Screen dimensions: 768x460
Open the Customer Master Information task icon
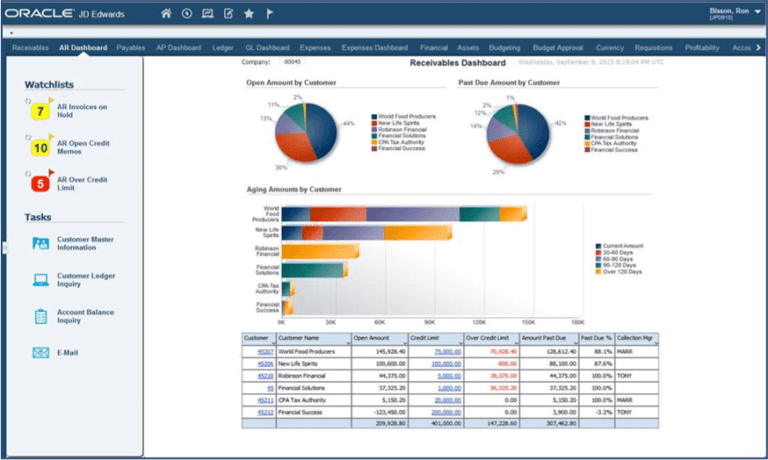click(x=41, y=243)
